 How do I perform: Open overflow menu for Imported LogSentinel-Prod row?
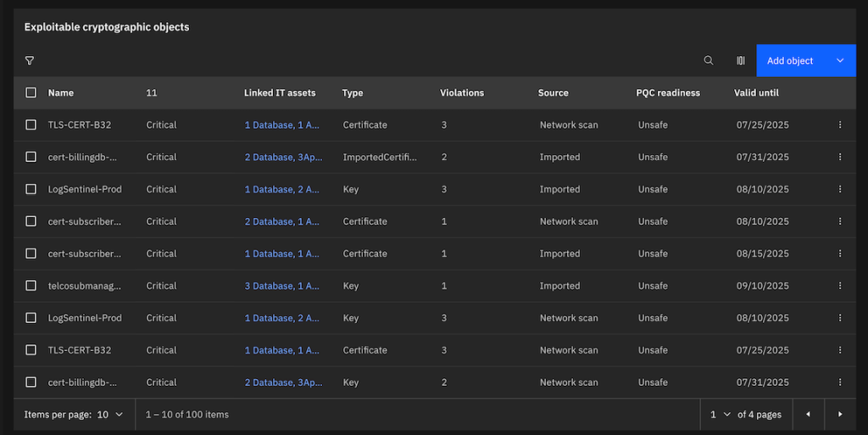pos(840,189)
